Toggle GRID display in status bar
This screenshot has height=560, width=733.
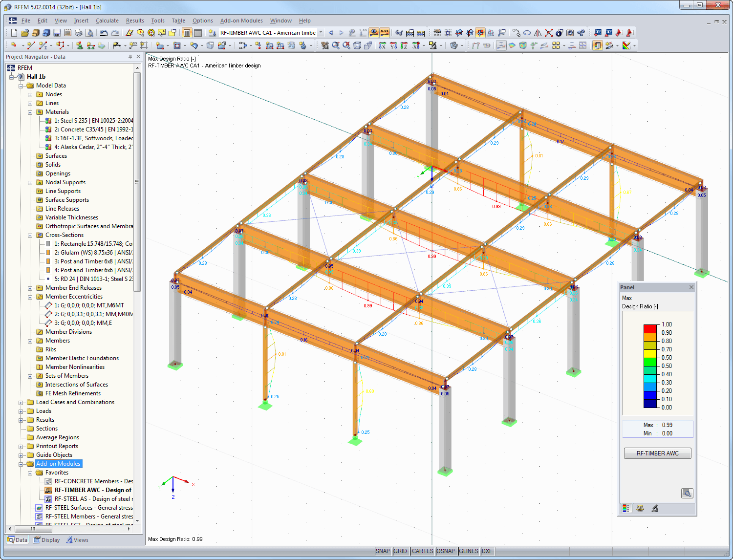400,551
